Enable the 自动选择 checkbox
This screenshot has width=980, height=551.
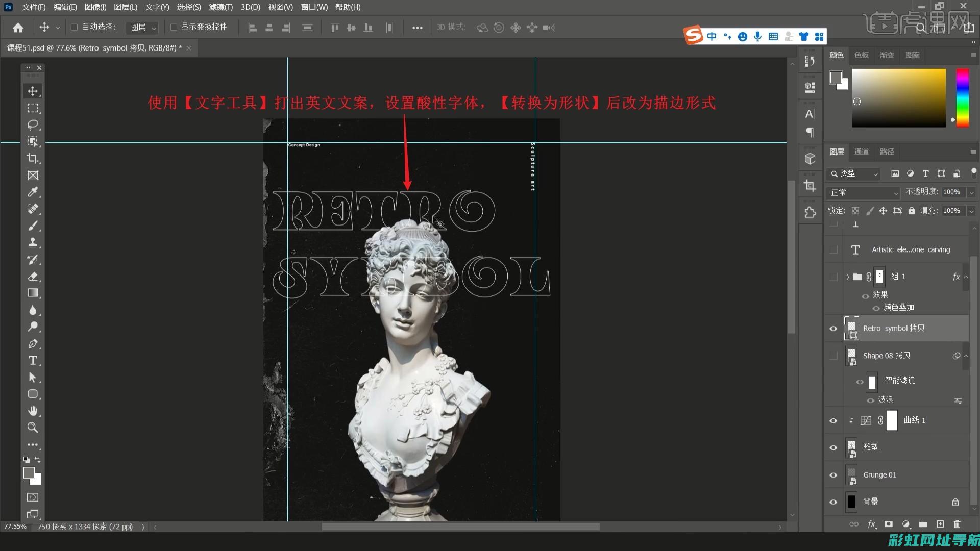point(74,27)
